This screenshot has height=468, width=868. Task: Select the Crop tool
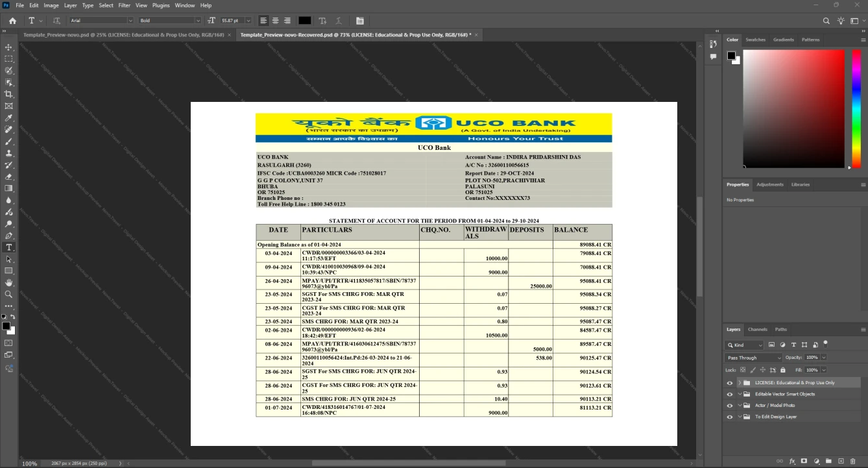(x=8, y=94)
